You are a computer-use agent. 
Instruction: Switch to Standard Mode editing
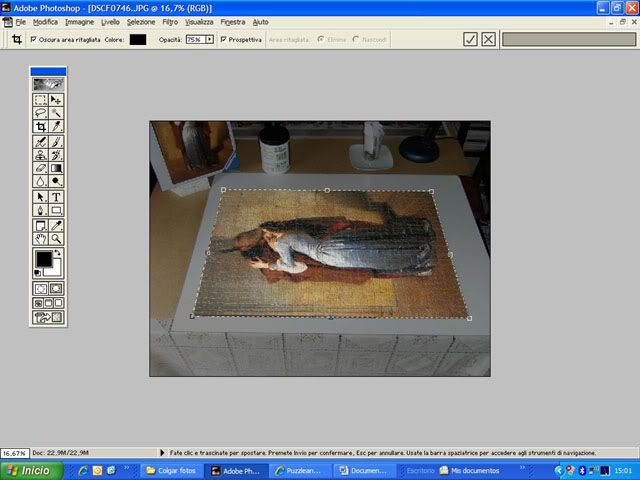coord(40,289)
